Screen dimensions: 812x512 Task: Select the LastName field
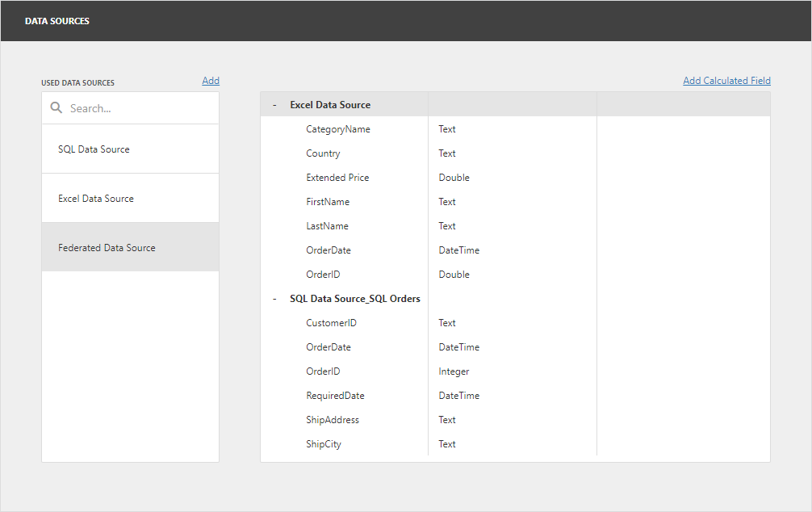pos(325,225)
